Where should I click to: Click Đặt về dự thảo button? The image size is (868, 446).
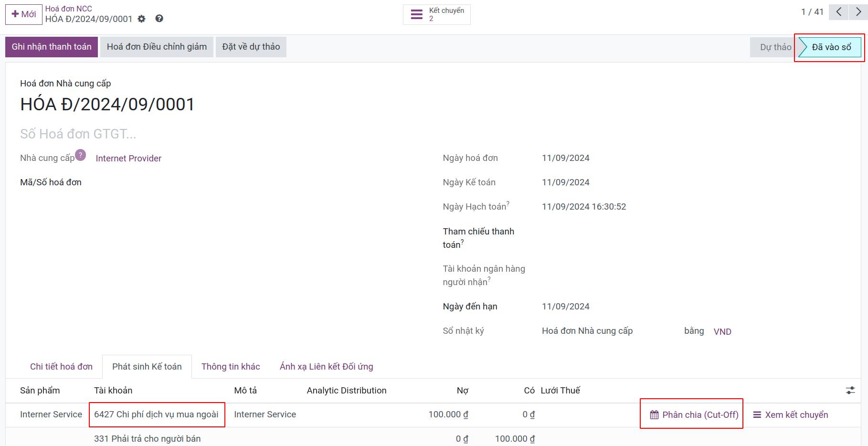251,47
